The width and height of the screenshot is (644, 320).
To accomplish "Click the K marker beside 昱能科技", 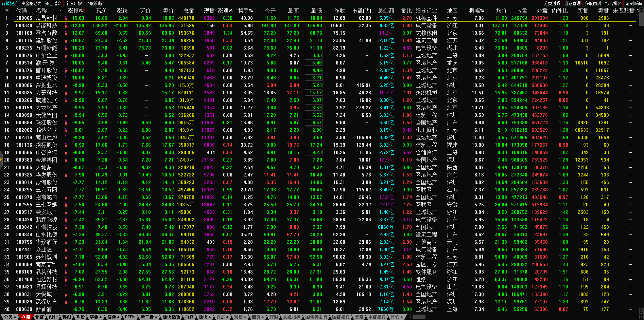I will tap(66, 26).
